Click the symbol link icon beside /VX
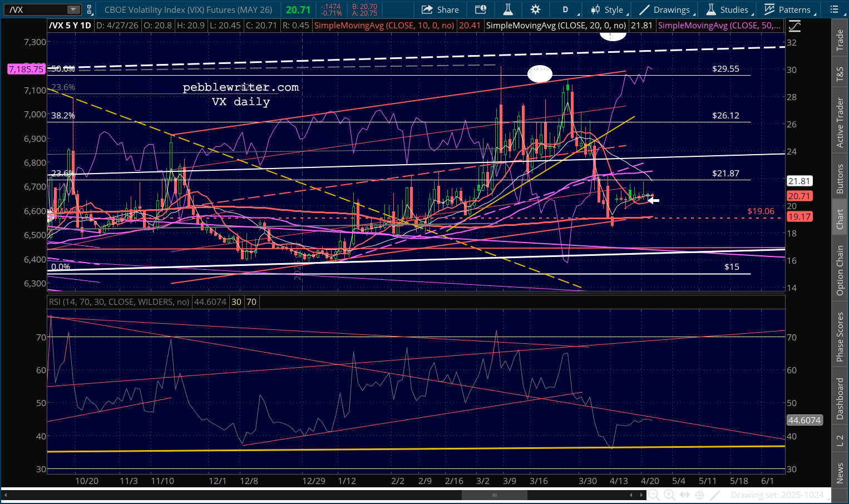 [90, 9]
